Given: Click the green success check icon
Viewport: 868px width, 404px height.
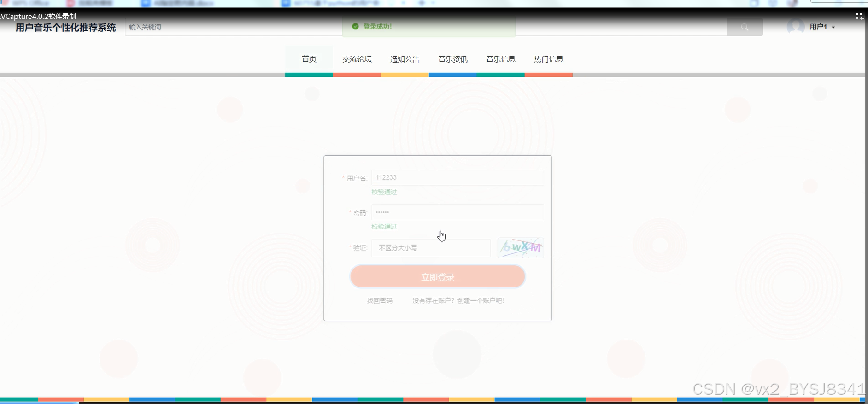Looking at the screenshot, I should (355, 26).
